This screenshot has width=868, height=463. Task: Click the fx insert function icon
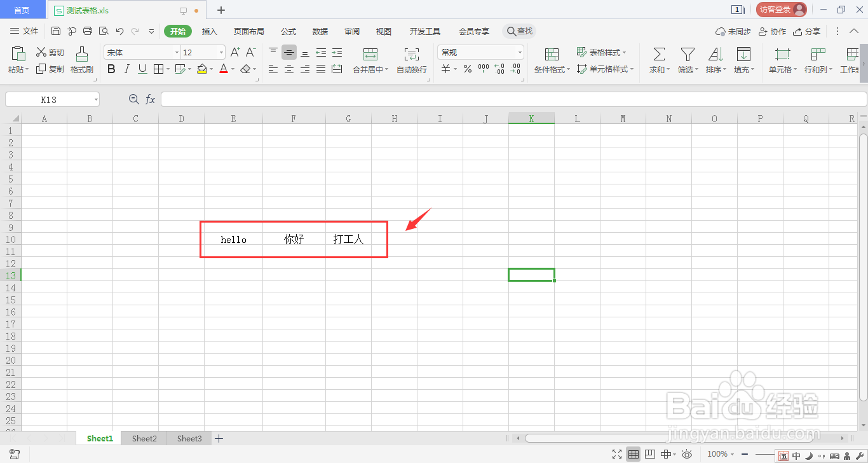coord(151,99)
